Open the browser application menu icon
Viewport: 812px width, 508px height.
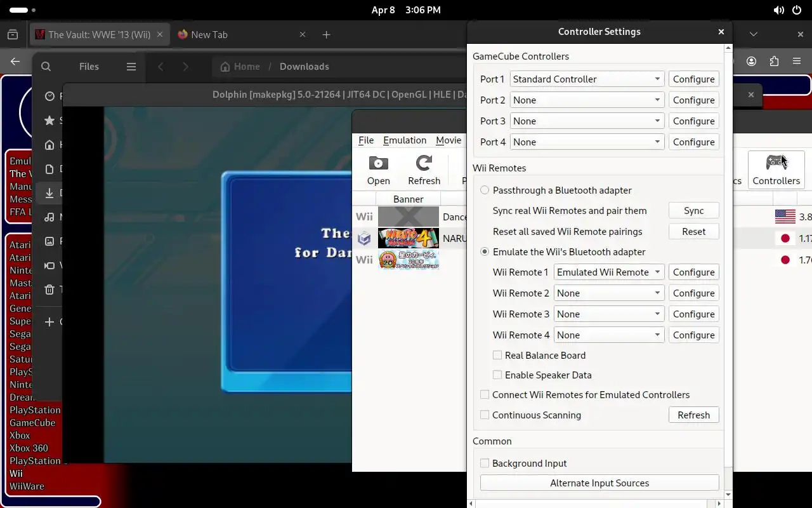797,61
